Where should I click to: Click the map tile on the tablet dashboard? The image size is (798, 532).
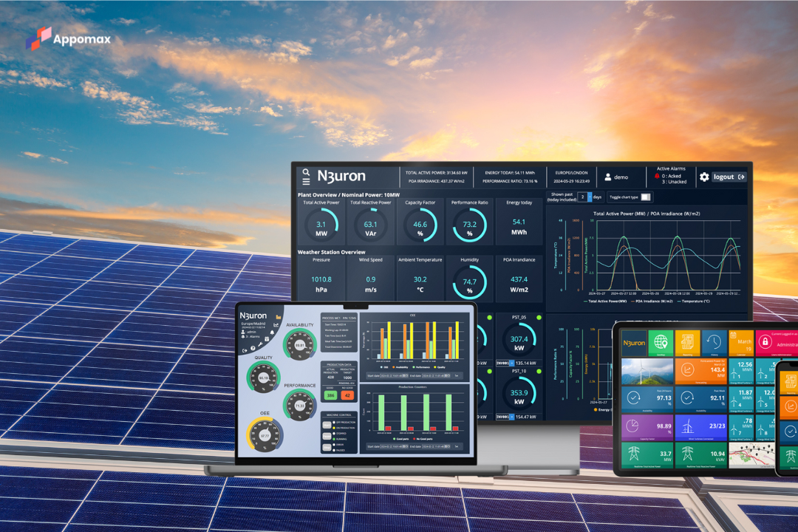[751, 454]
